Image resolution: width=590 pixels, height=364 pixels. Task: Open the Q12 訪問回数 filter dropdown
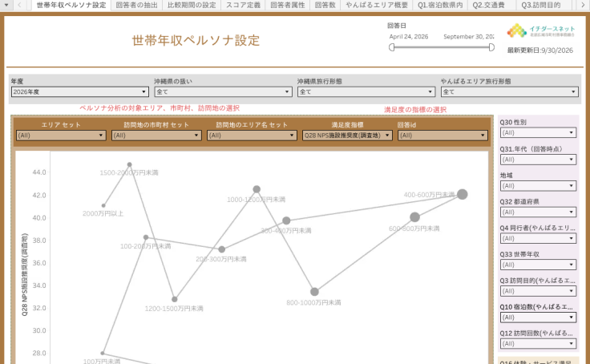(538, 344)
